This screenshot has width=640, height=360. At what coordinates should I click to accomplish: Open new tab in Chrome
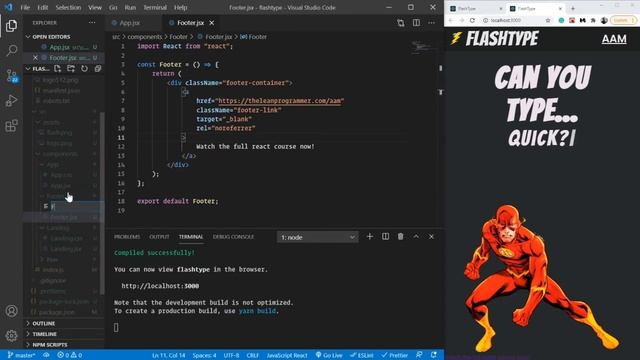coord(573,8)
